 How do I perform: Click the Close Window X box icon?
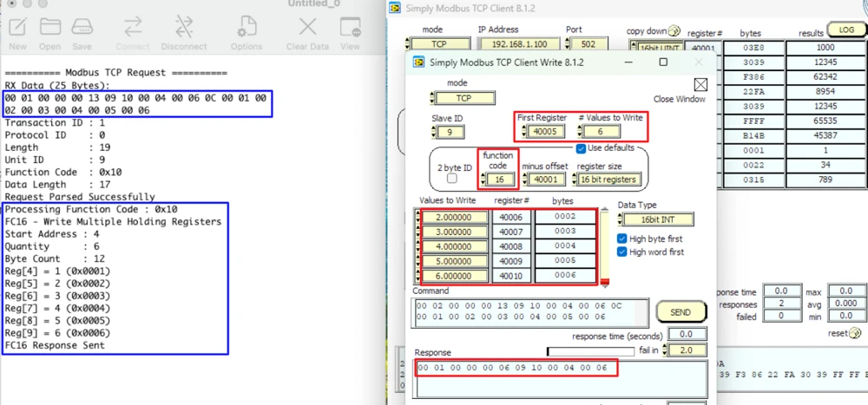[700, 84]
